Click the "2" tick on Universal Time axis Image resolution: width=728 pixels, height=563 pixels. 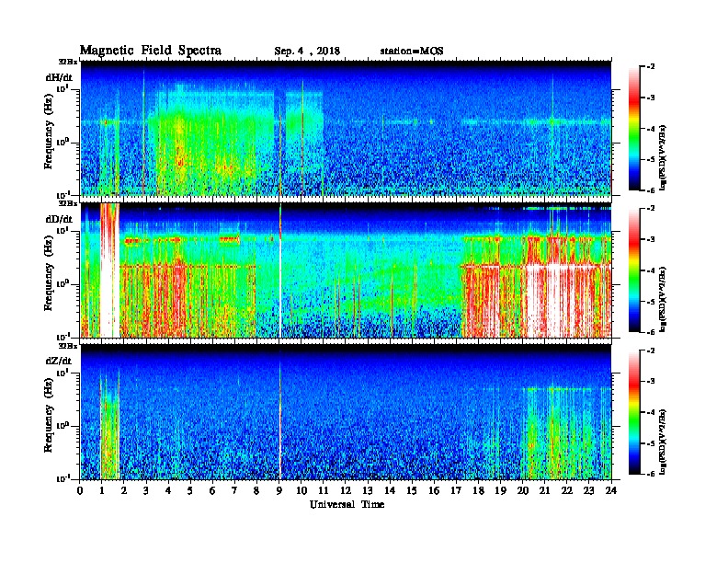124,491
